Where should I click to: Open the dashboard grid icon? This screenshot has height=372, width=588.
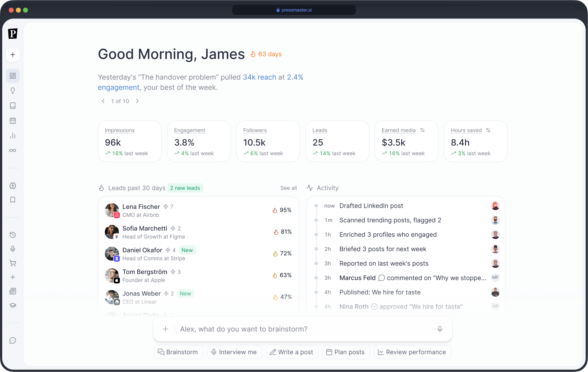pyautogui.click(x=13, y=76)
